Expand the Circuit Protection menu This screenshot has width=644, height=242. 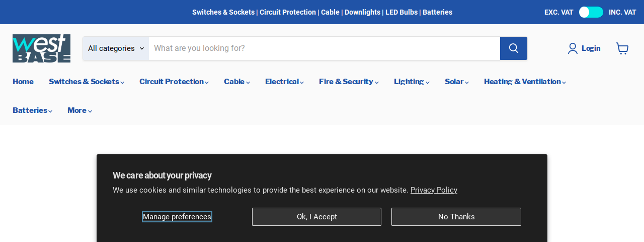pyautogui.click(x=174, y=82)
